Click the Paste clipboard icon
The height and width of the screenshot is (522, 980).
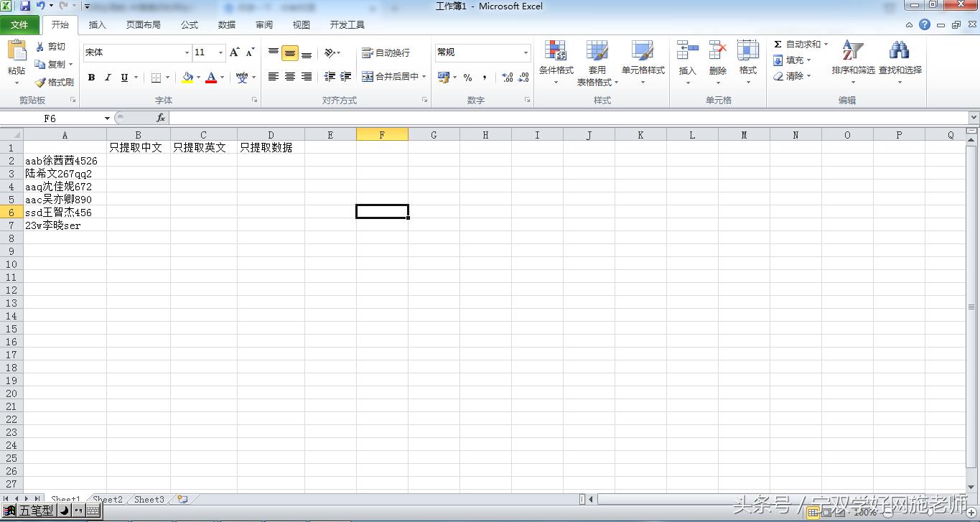point(17,50)
